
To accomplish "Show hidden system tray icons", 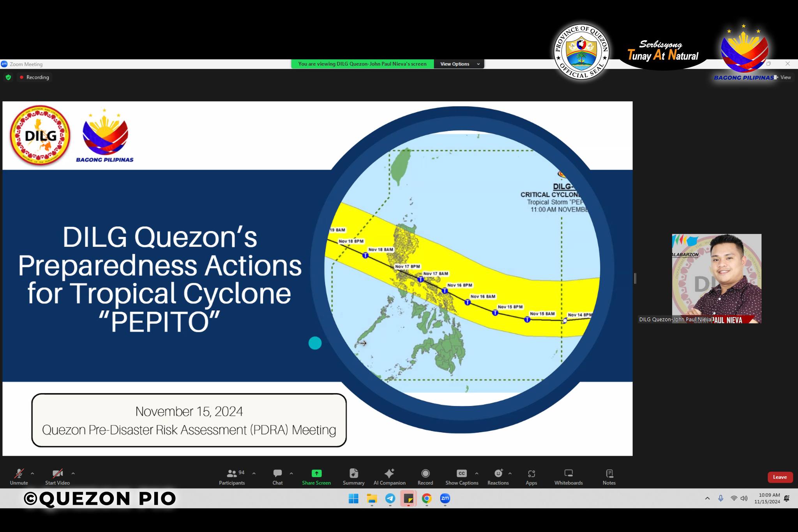I will tap(707, 498).
